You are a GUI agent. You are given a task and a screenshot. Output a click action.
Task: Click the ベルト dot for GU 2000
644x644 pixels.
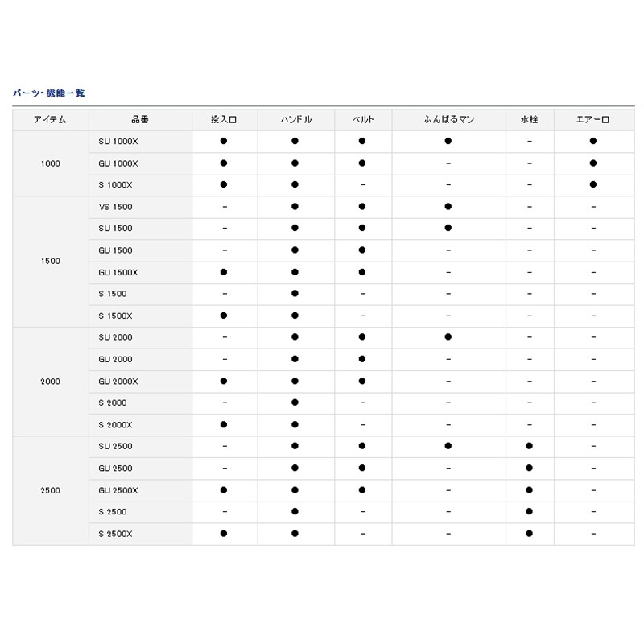tap(363, 359)
